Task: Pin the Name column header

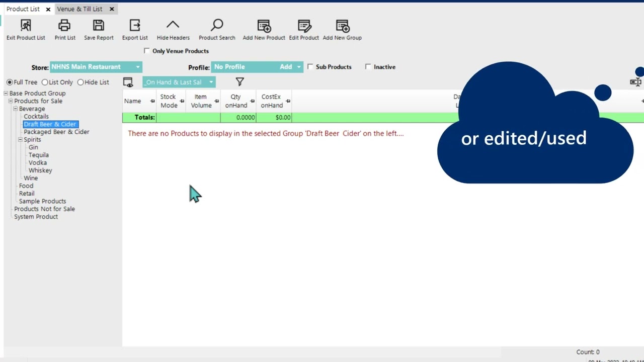Action: pos(152,101)
